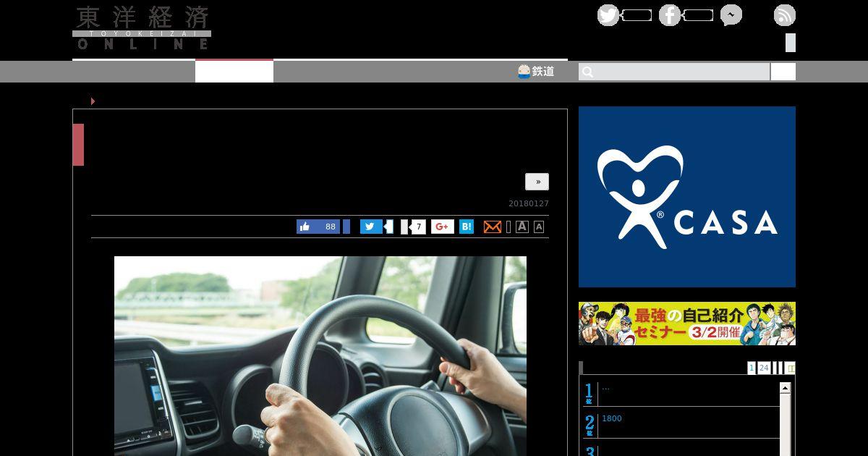
Task: Select the smaller A font size
Action: pos(539,227)
